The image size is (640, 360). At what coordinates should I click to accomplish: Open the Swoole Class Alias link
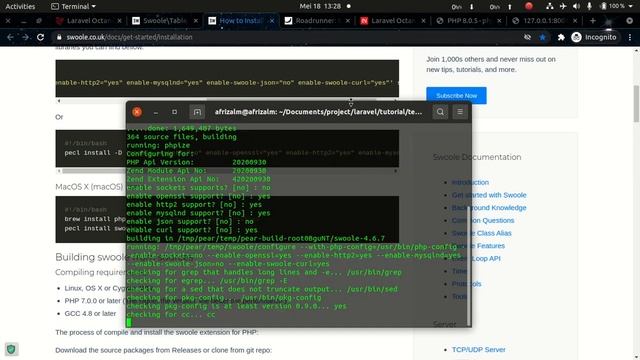[482, 233]
